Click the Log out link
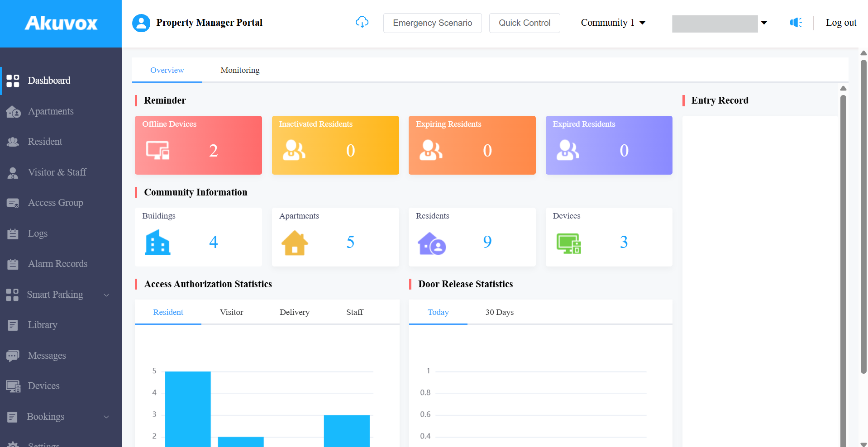 click(841, 23)
